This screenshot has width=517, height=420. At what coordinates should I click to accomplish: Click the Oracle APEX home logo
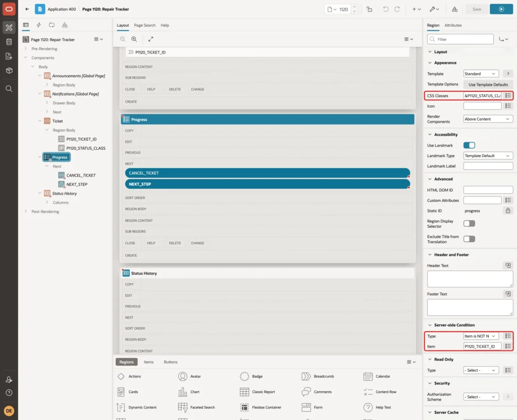[x=9, y=9]
